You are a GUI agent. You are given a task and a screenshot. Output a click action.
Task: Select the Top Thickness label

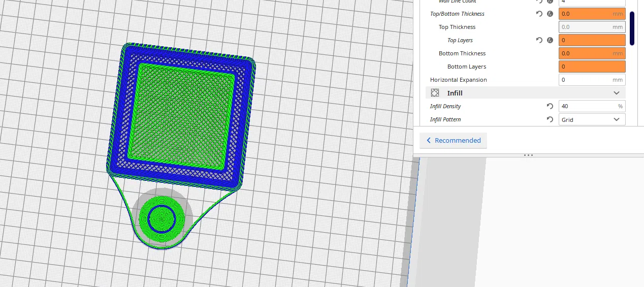[x=457, y=27]
